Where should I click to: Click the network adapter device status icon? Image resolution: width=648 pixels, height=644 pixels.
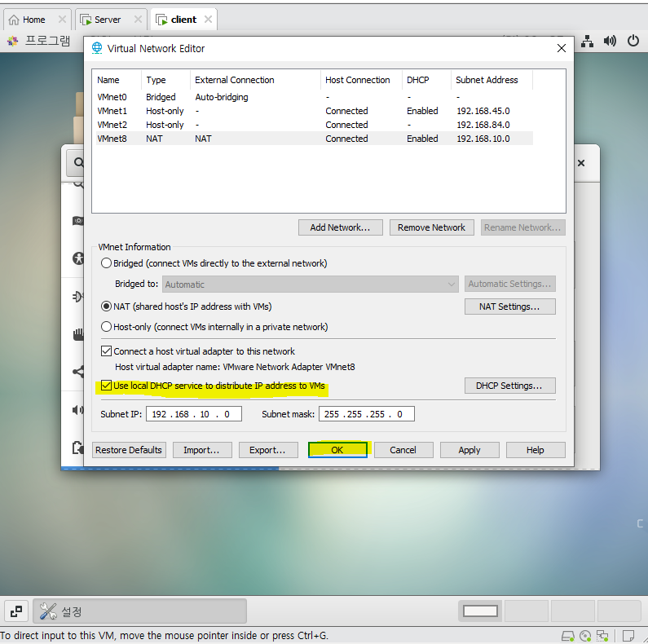click(602, 635)
